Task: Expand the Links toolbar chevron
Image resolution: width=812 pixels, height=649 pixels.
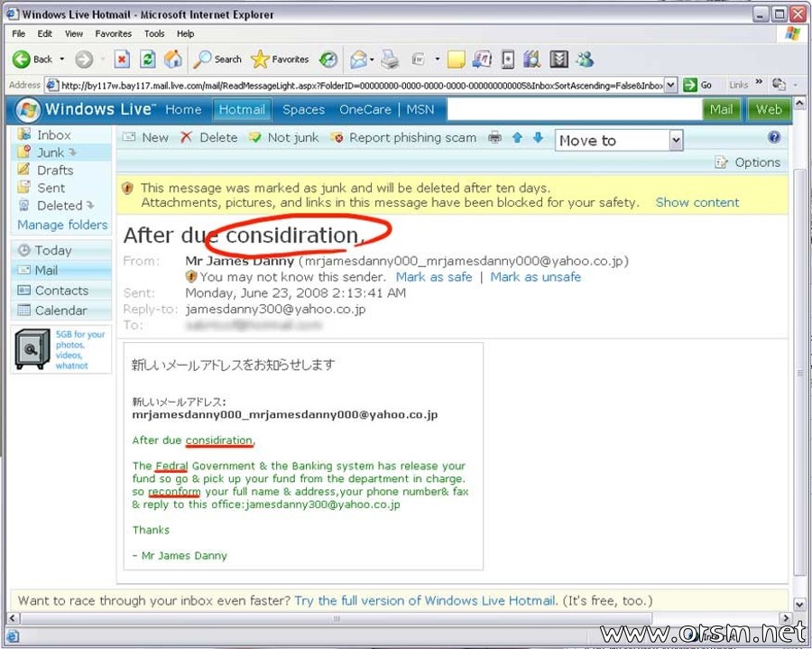Action: 759,82
